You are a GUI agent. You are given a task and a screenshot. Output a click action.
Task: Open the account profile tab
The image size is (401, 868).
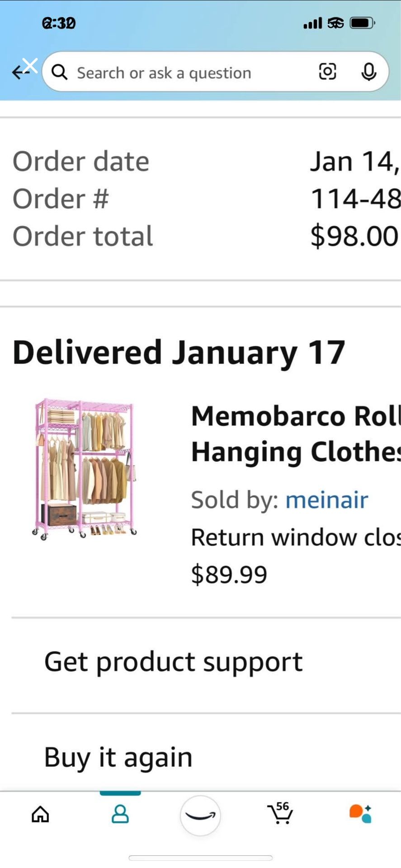tap(120, 814)
